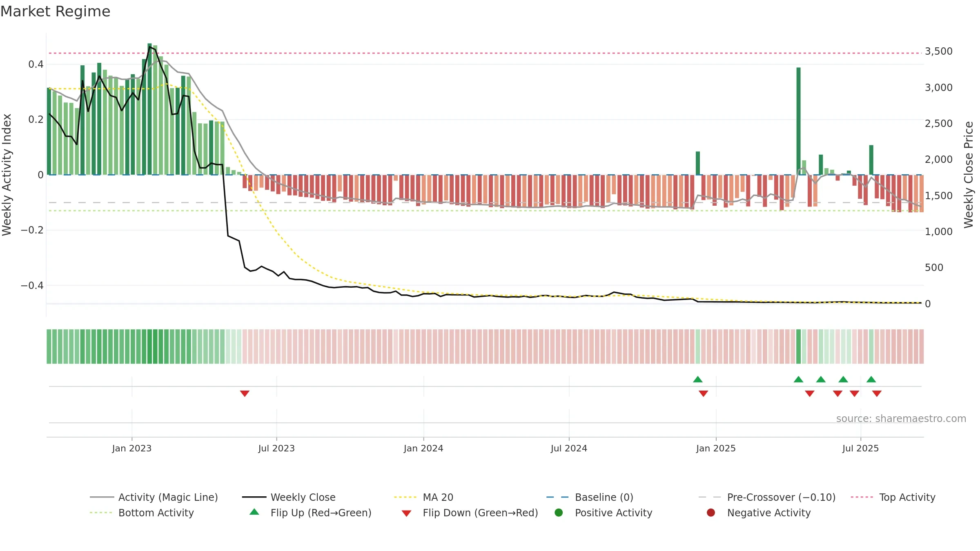Click the 0.2 activity index axis label
This screenshot has width=980, height=551.
click(36, 120)
